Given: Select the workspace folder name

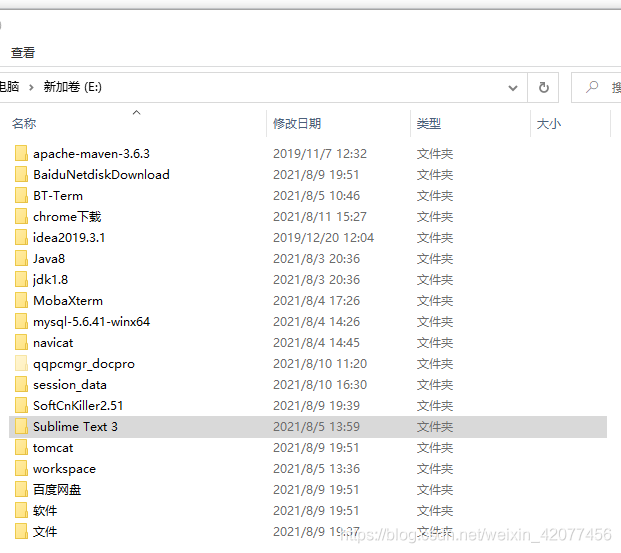Looking at the screenshot, I should [x=64, y=469].
